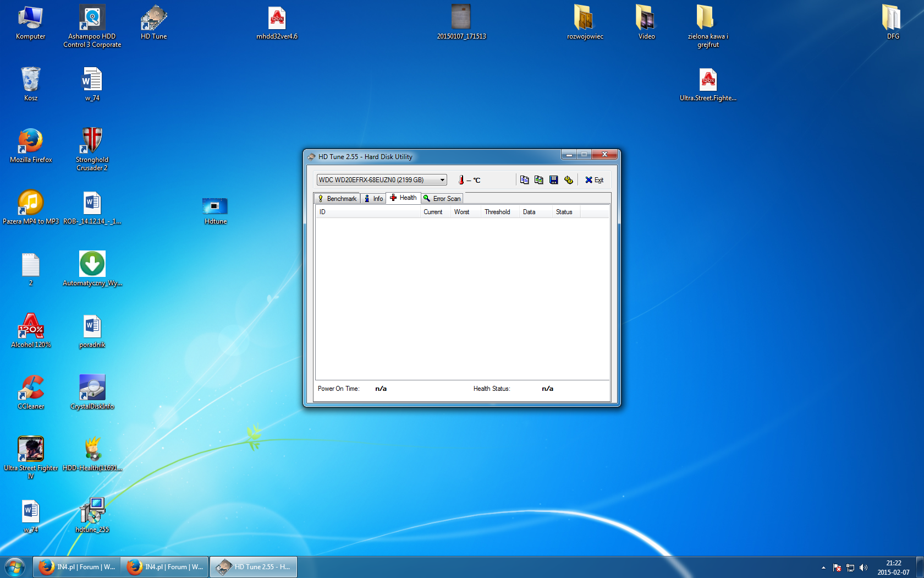The height and width of the screenshot is (578, 924).
Task: Switch to first Firefox IN4.pl Forum taskbar button
Action: click(76, 567)
